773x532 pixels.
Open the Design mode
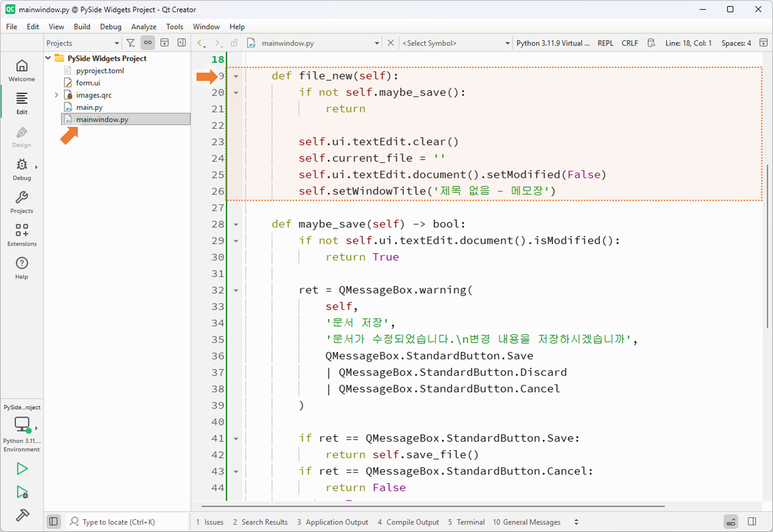[x=22, y=136]
